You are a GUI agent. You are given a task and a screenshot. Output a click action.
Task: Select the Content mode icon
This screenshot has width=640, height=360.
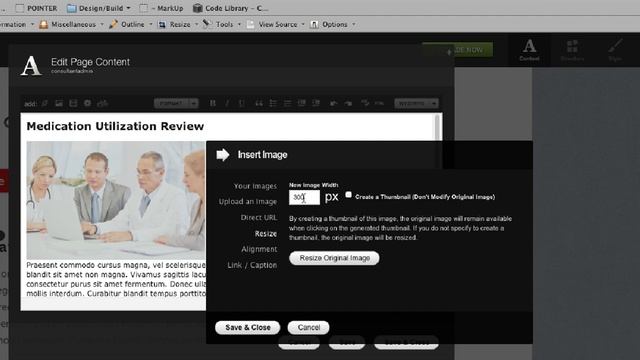[529, 50]
